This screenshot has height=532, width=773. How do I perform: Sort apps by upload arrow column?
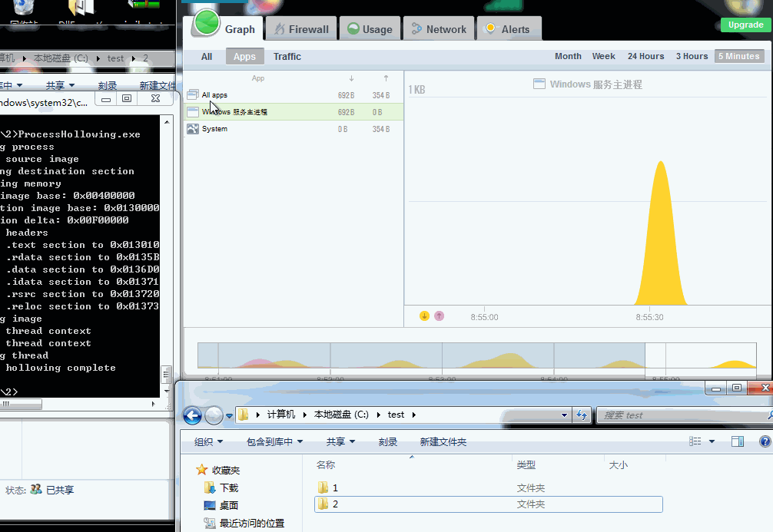[386, 78]
